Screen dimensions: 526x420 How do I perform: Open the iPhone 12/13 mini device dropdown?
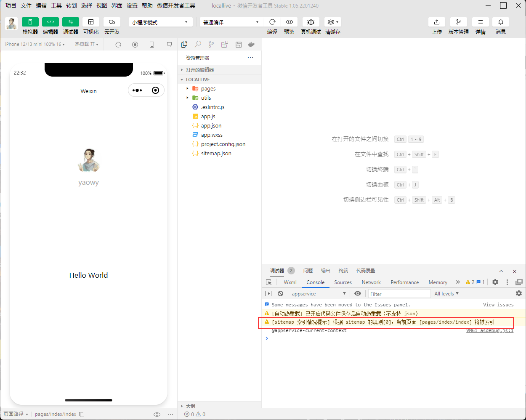tap(35, 44)
